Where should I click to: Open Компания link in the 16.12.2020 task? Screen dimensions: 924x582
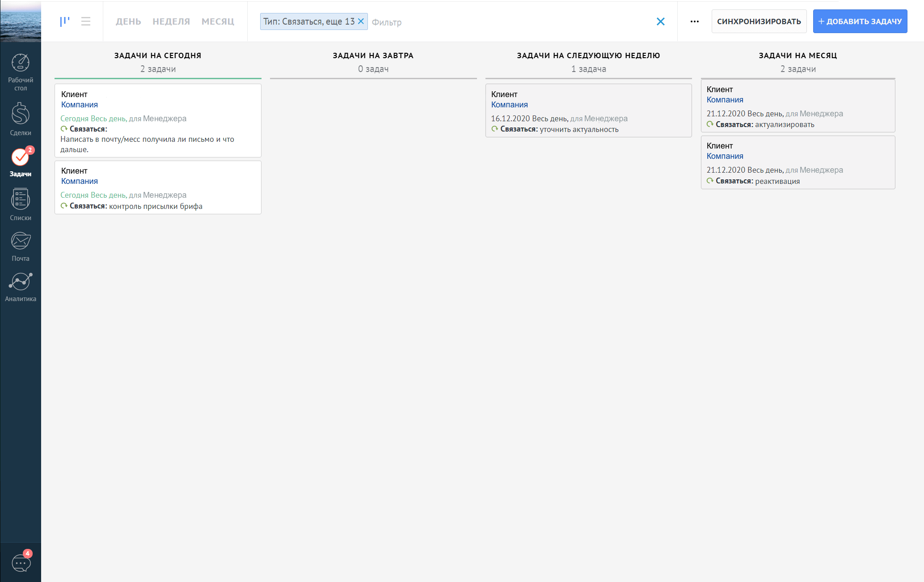(x=509, y=105)
